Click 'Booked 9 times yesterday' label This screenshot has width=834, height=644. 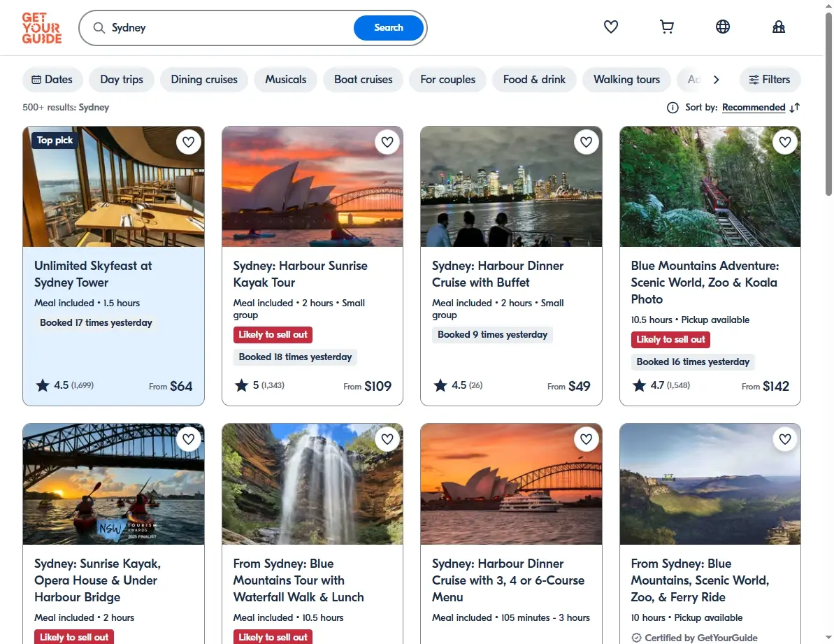(493, 334)
